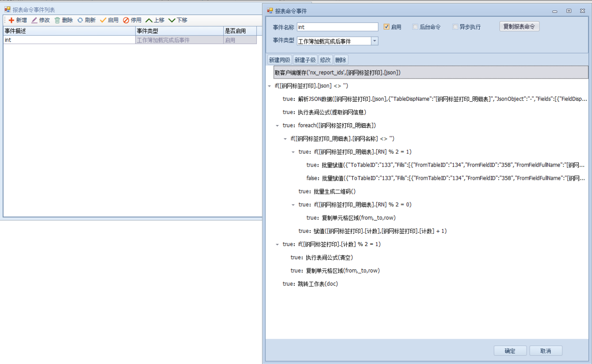Collapse the if([钢网标签打印].[json] <> '') node
This screenshot has height=364, width=592.
point(270,86)
